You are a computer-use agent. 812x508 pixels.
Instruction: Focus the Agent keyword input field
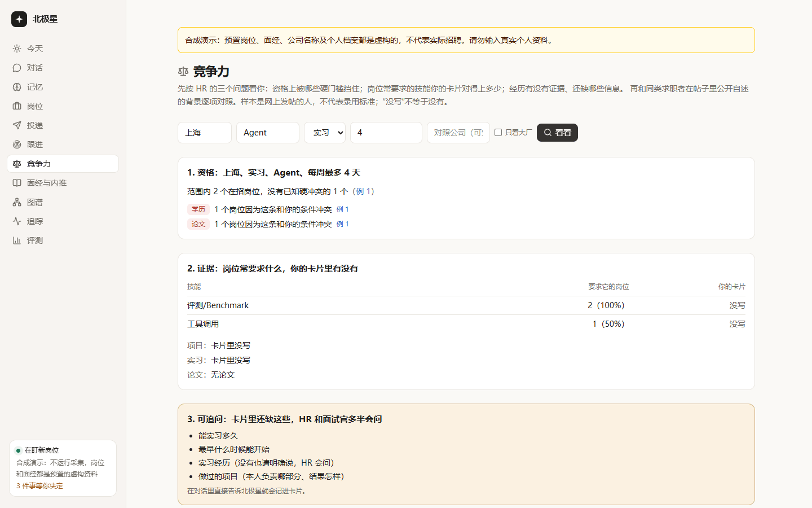click(x=268, y=133)
